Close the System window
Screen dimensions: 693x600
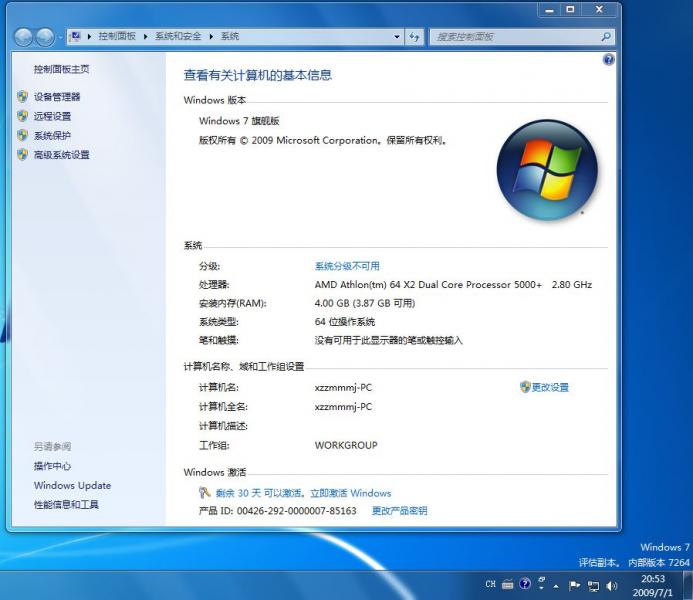tap(599, 10)
